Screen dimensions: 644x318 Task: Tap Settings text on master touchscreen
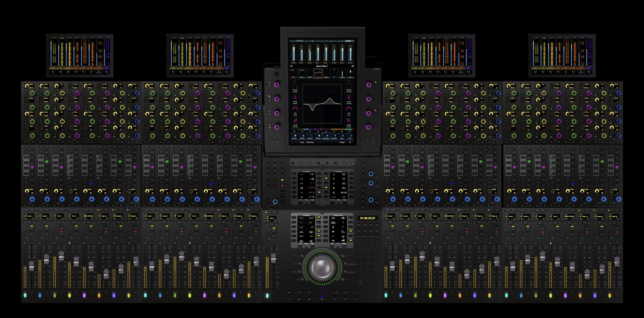point(342,142)
